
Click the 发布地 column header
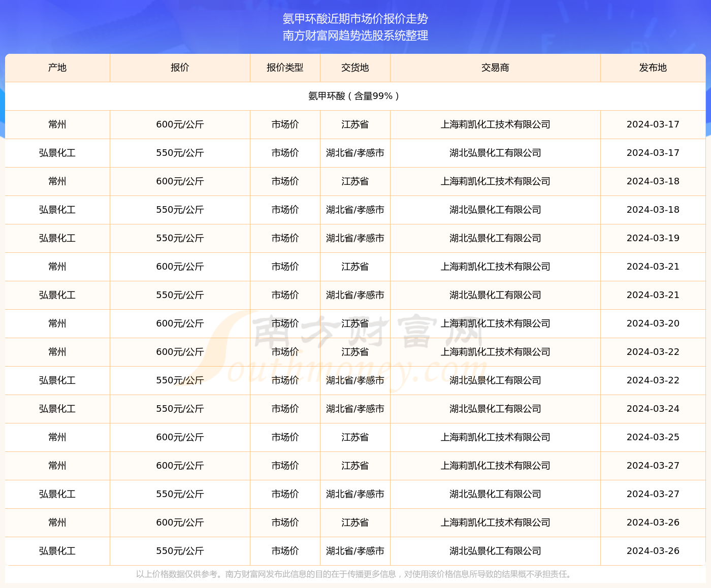pos(653,68)
